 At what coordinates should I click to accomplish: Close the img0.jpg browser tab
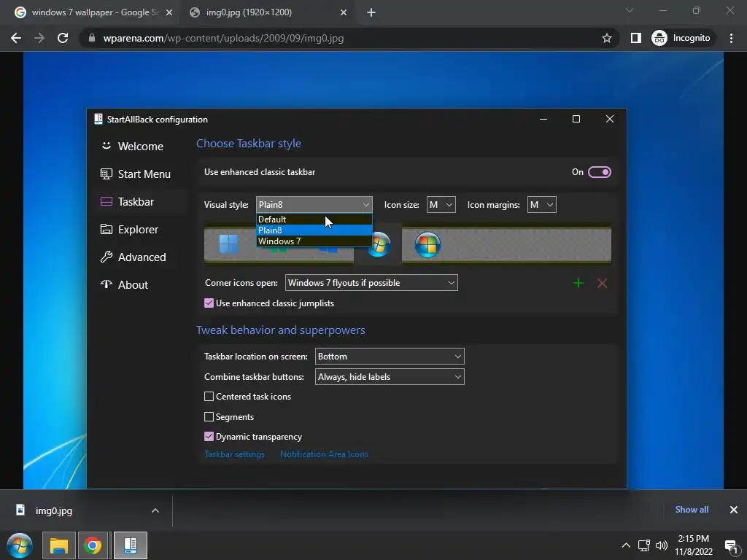coord(344,12)
